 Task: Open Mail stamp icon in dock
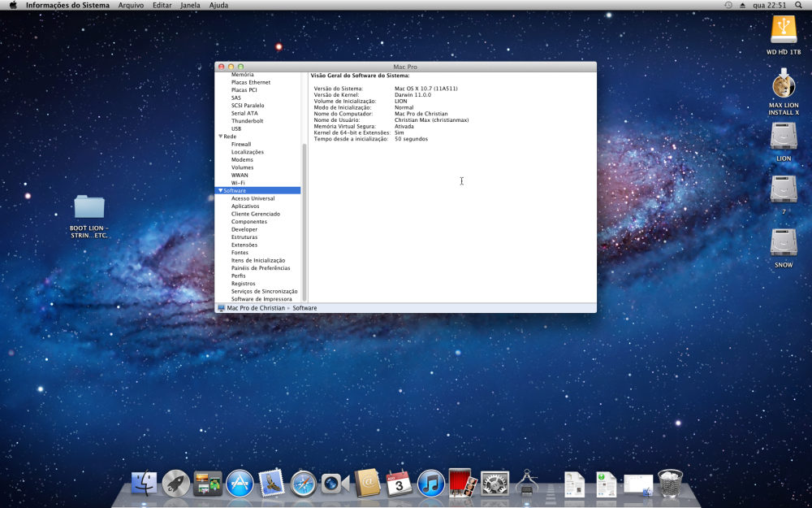271,483
